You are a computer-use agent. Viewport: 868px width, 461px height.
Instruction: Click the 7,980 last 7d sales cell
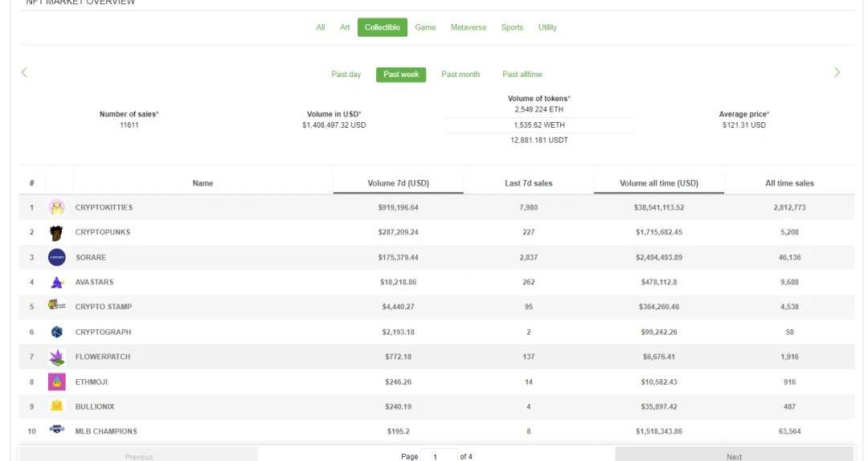click(x=528, y=207)
